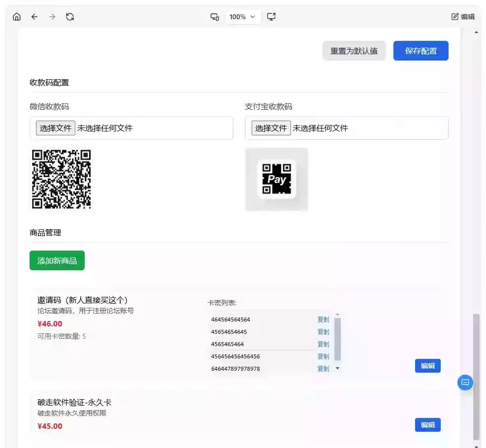Toggle responsive device preview mode icon
Viewport: 486px width, 448px height.
[214, 16]
